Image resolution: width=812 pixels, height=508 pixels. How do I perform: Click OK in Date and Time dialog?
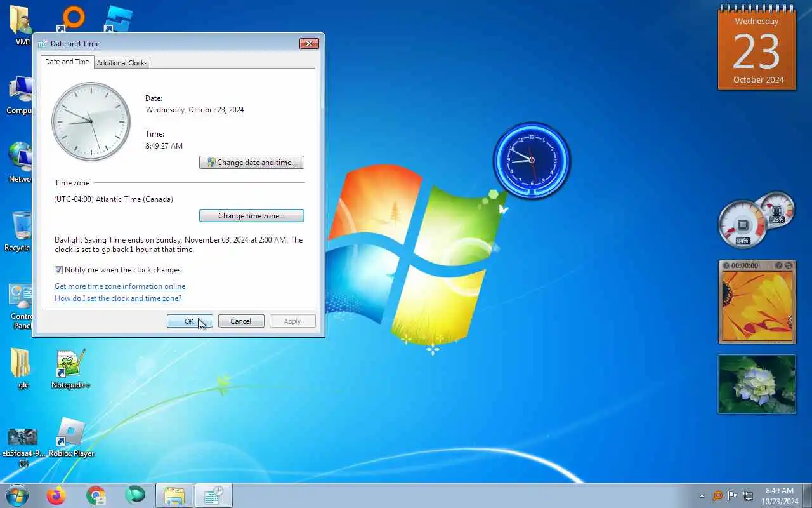click(190, 321)
